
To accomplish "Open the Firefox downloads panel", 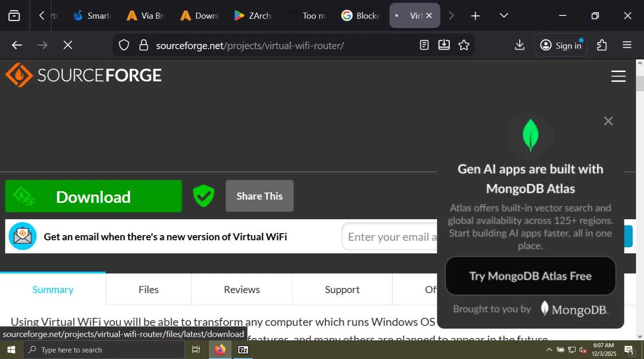I will [520, 45].
